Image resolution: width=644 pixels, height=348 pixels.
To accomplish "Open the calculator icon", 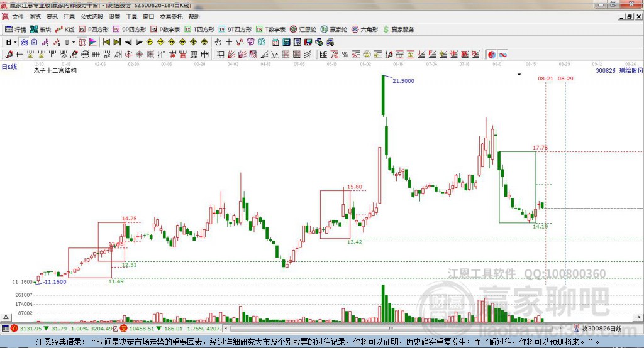I will [286, 42].
